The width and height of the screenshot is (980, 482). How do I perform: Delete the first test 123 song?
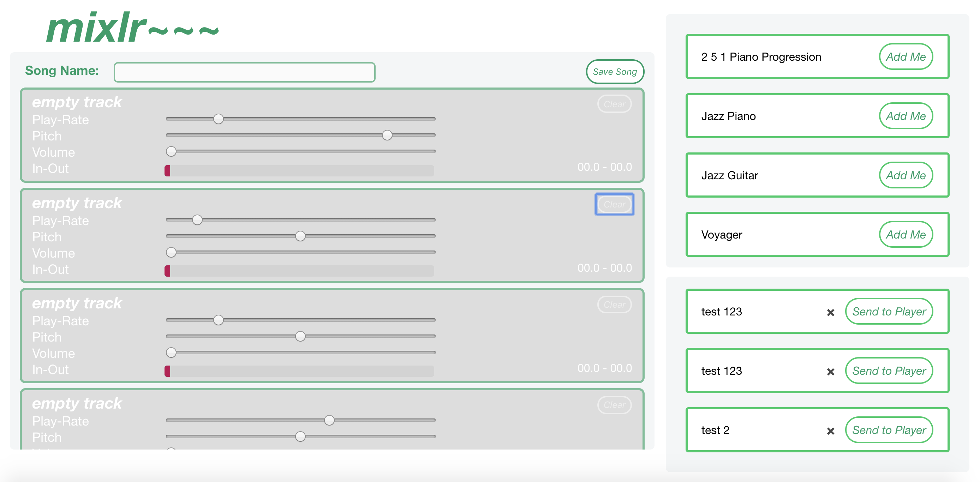coord(830,312)
